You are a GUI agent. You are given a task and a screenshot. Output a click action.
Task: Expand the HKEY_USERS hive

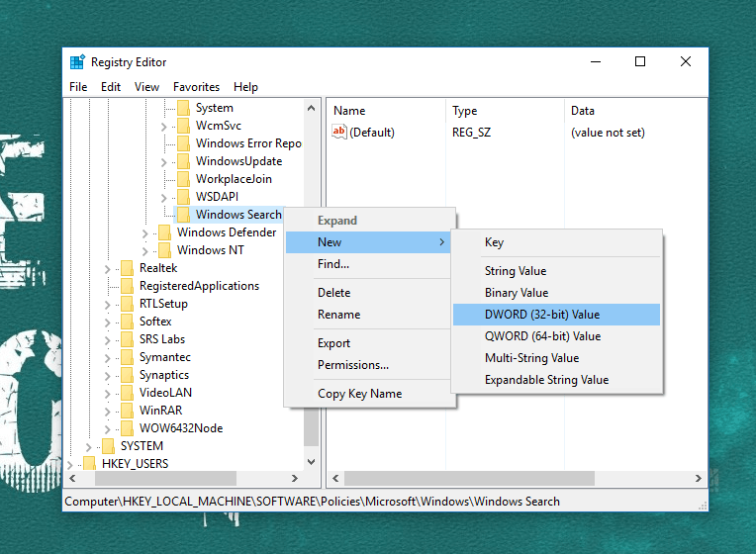coord(70,465)
